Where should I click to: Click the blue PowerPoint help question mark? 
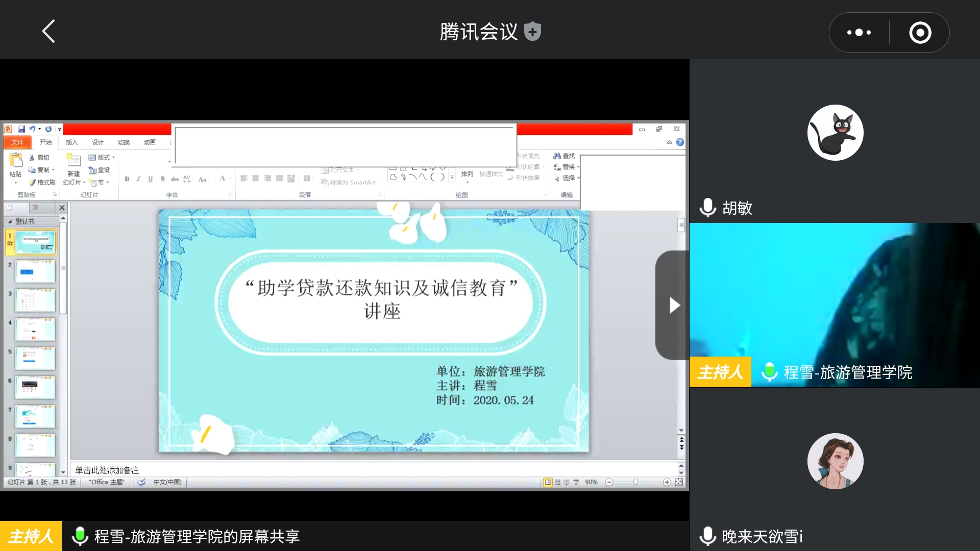pos(680,142)
